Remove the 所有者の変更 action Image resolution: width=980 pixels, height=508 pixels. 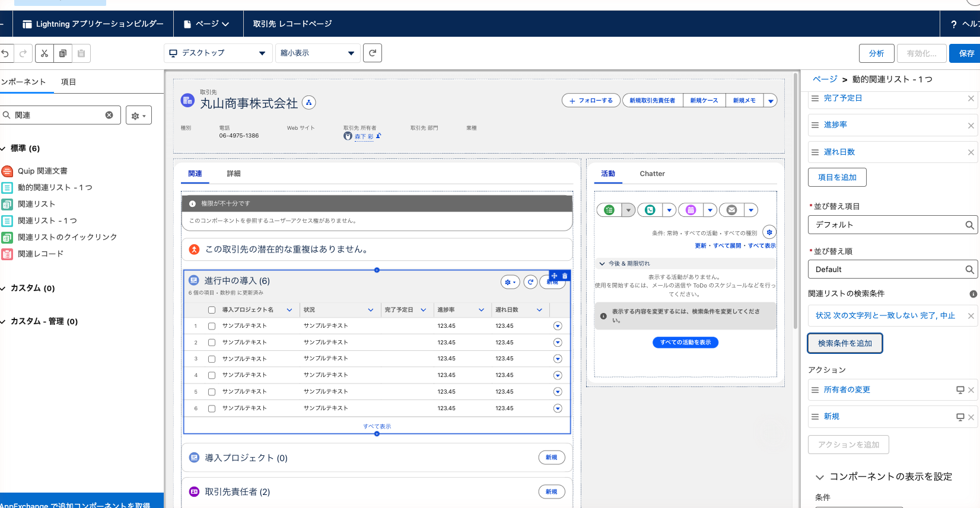(x=971, y=390)
